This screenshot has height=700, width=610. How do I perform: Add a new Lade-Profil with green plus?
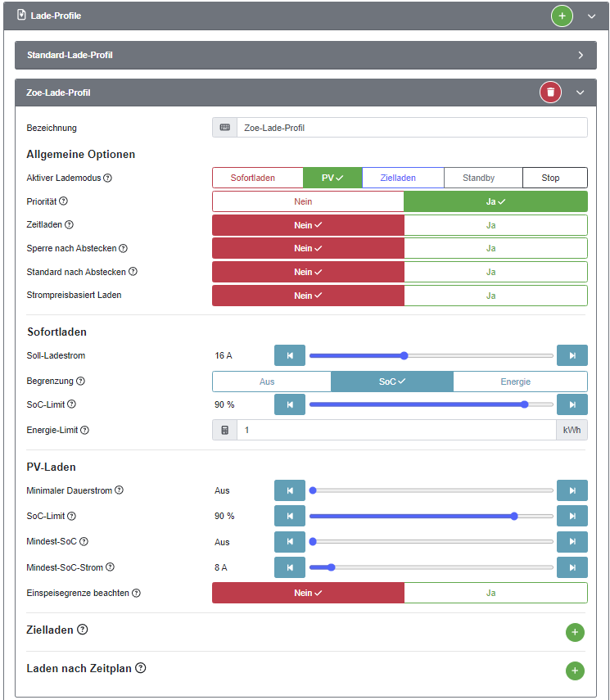point(562,16)
